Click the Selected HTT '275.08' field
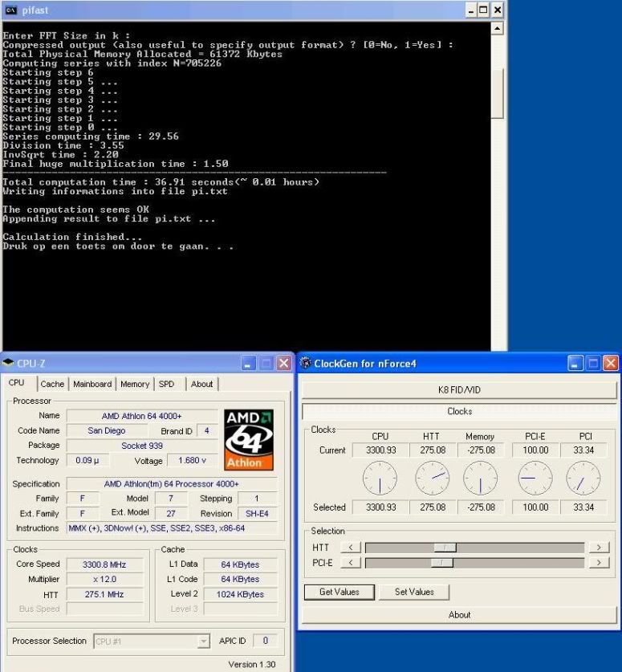Image resolution: width=622 pixels, height=672 pixels. (433, 507)
